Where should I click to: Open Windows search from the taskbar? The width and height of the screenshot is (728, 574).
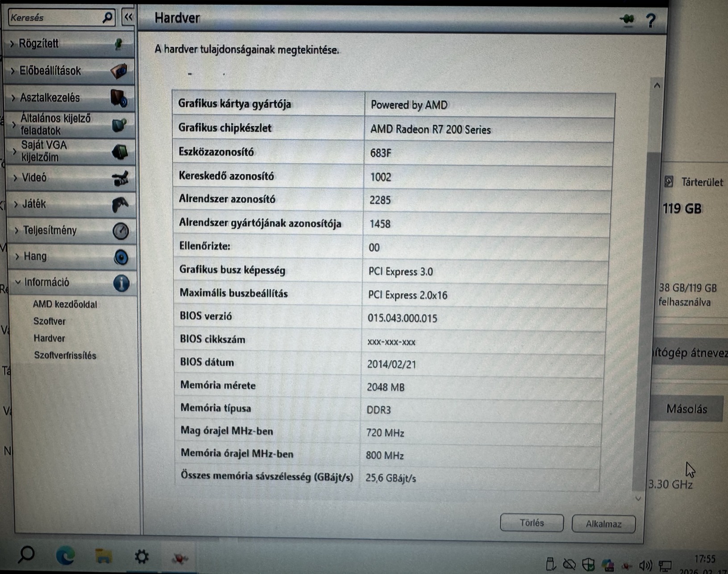(26, 555)
